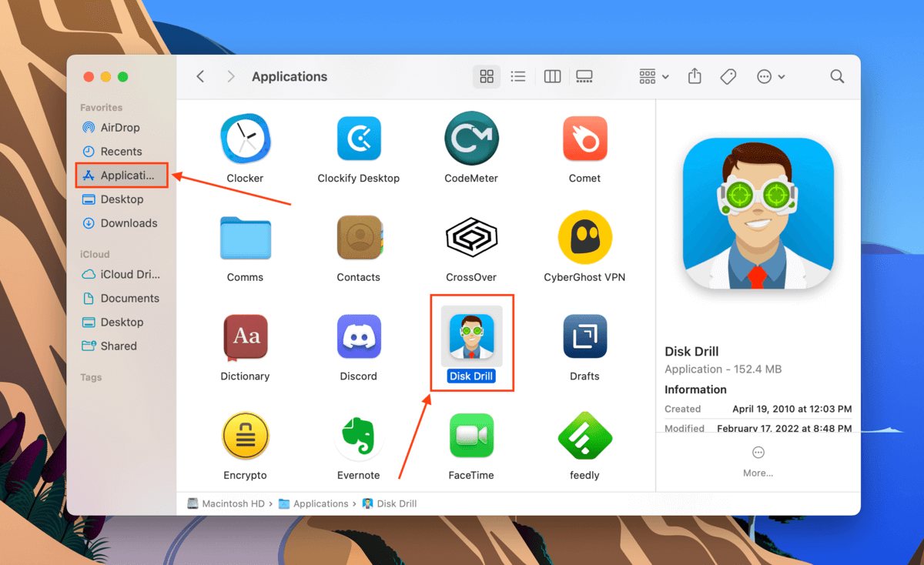Select the Evernote app icon

click(x=358, y=436)
